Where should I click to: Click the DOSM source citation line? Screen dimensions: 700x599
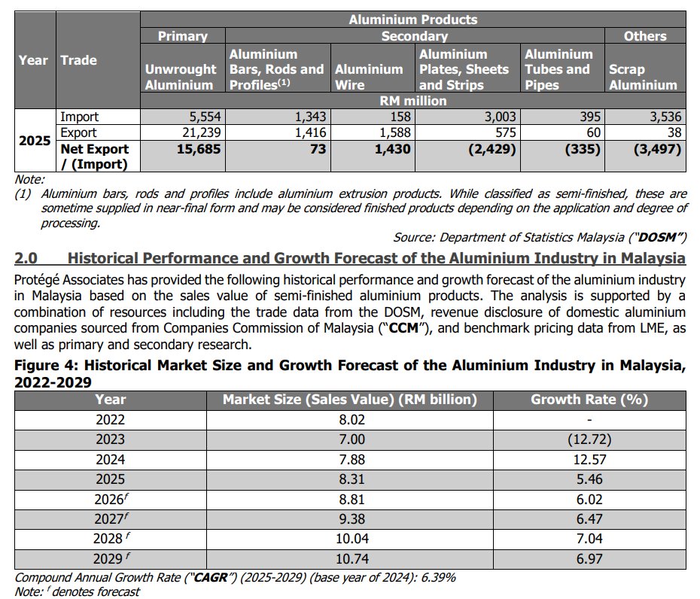(x=540, y=238)
